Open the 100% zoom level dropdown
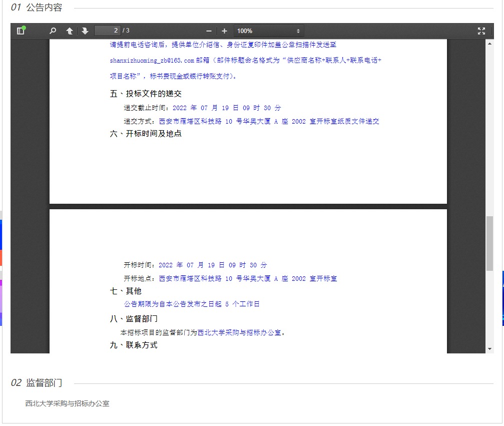This screenshot has height=426, width=504. pyautogui.click(x=269, y=31)
